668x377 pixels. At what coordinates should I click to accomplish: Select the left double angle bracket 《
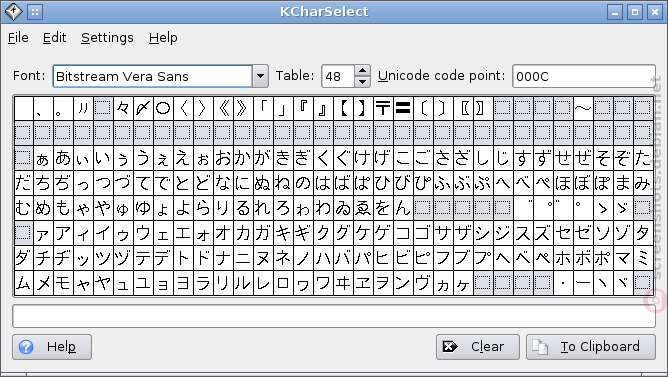click(223, 108)
